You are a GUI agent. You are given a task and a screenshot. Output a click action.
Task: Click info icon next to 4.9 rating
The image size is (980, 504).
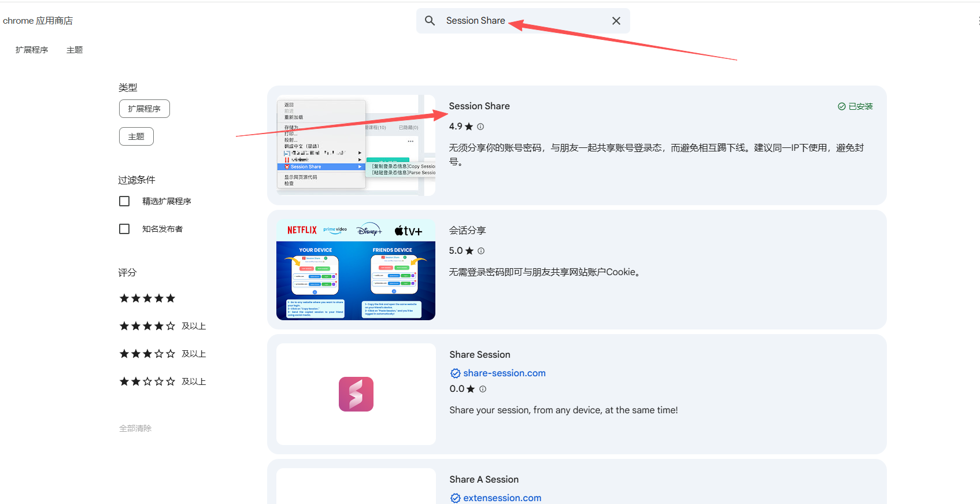coord(480,127)
